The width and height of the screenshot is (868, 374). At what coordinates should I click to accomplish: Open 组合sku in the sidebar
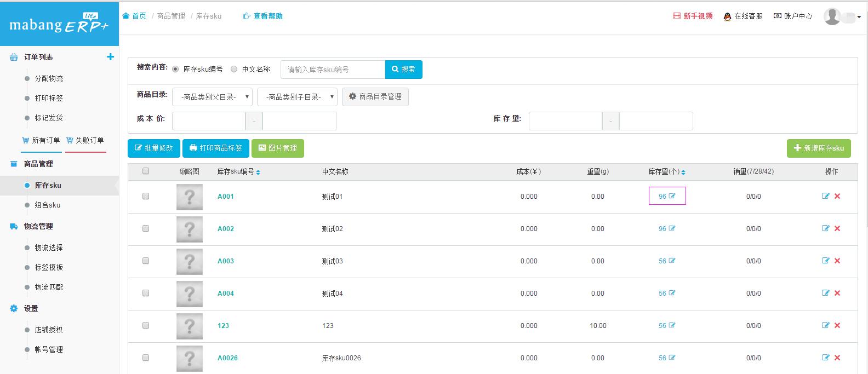click(x=48, y=205)
